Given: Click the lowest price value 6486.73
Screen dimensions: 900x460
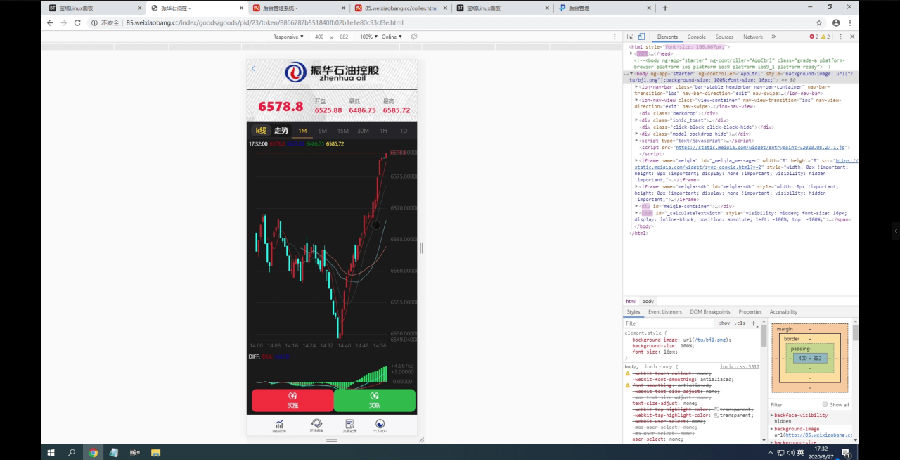Looking at the screenshot, I should pyautogui.click(x=362, y=110).
